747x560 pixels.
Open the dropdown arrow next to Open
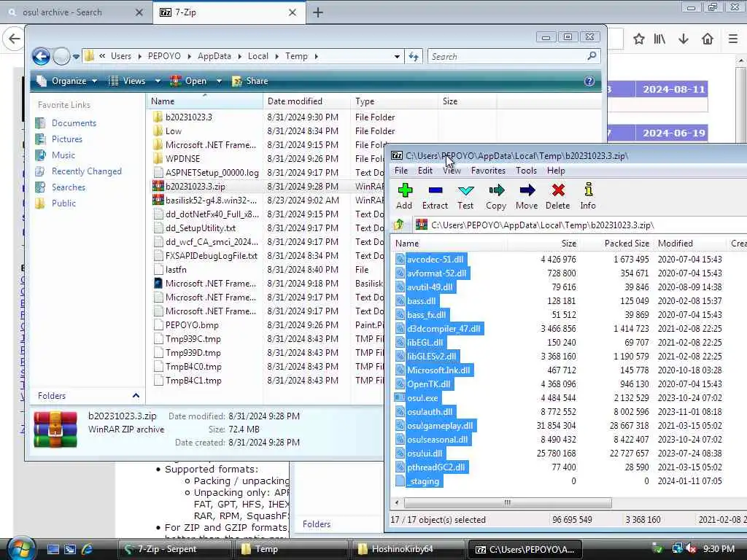[x=219, y=81]
